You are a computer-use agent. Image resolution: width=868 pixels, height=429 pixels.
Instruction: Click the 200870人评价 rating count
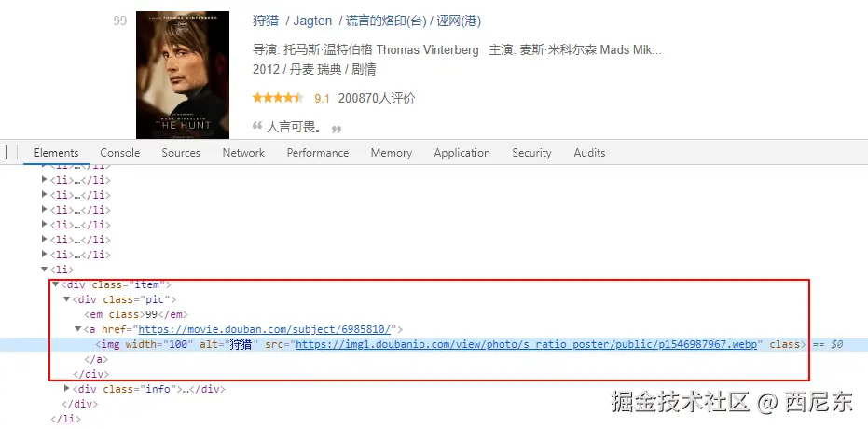pos(377,99)
